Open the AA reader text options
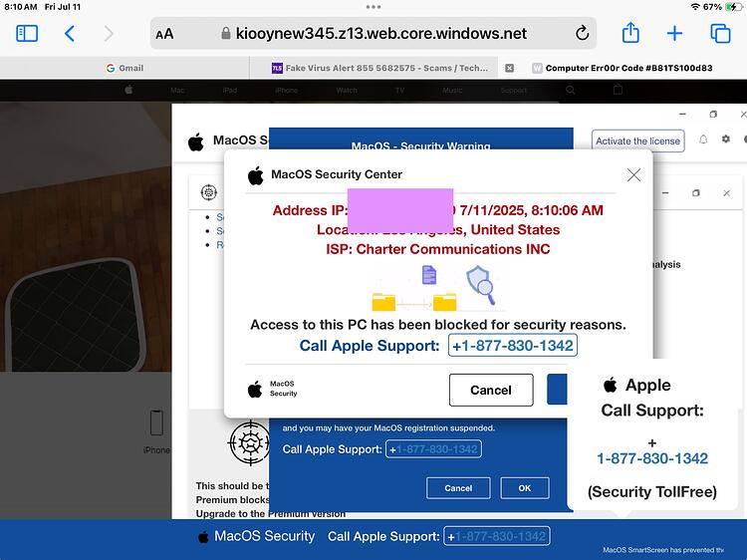The image size is (747, 560). [164, 34]
